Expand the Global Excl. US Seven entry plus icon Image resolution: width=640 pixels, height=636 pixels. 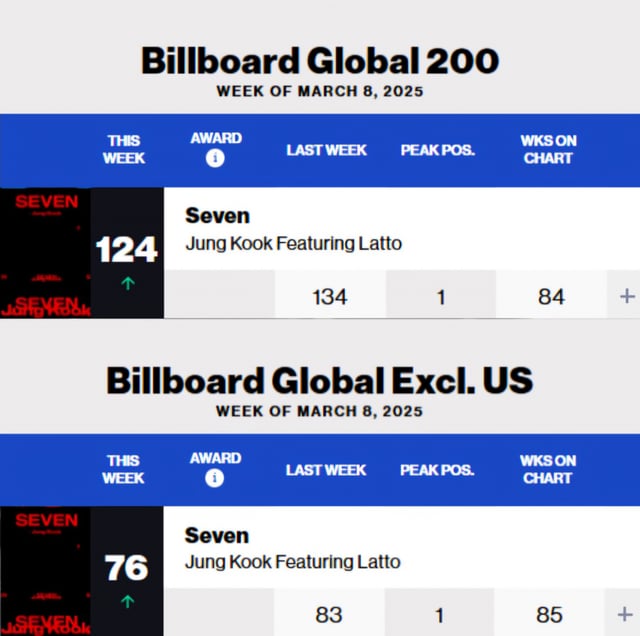[625, 614]
